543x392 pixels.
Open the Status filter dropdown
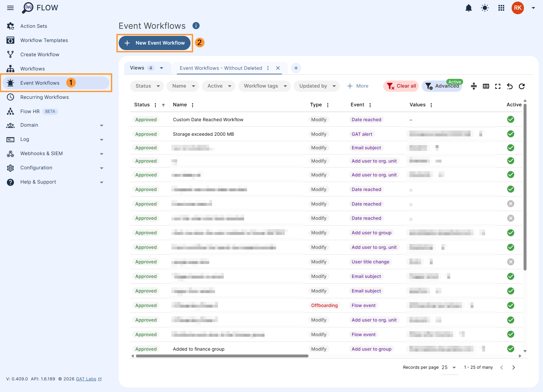click(147, 86)
